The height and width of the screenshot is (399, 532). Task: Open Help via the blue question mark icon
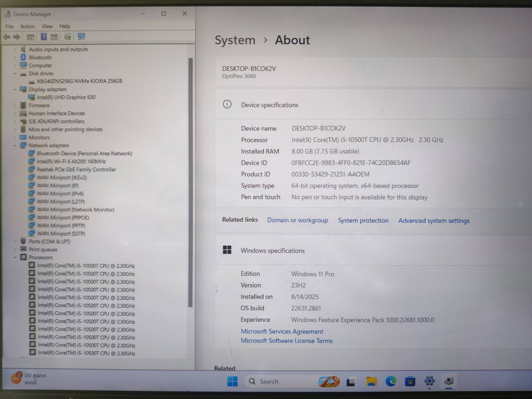[x=44, y=37]
